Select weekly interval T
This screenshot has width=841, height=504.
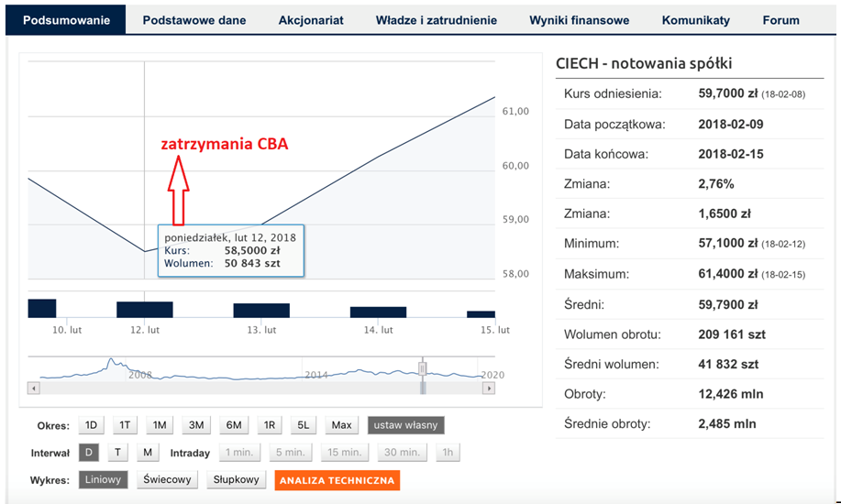(118, 453)
